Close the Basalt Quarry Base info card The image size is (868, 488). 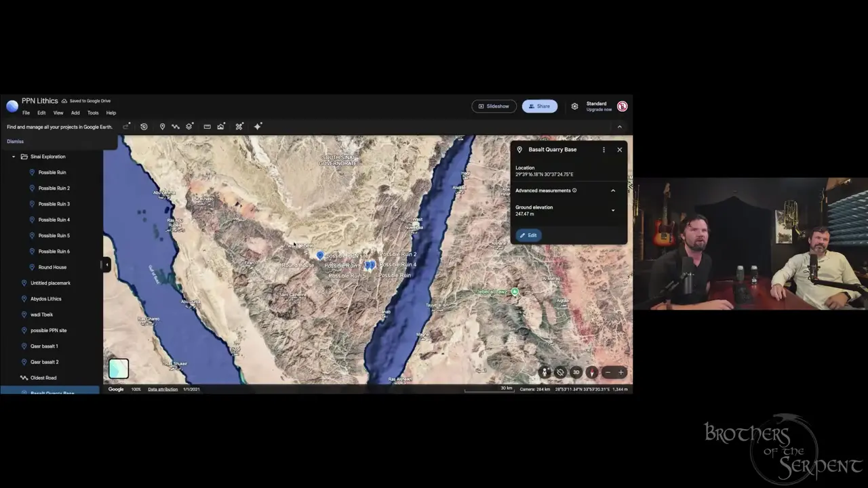pyautogui.click(x=619, y=150)
